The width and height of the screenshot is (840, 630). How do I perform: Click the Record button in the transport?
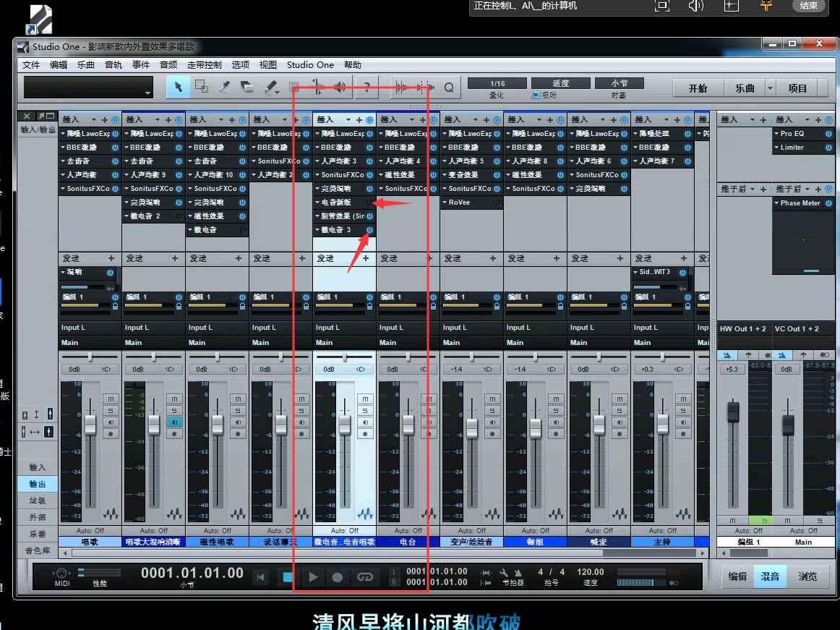click(x=338, y=577)
